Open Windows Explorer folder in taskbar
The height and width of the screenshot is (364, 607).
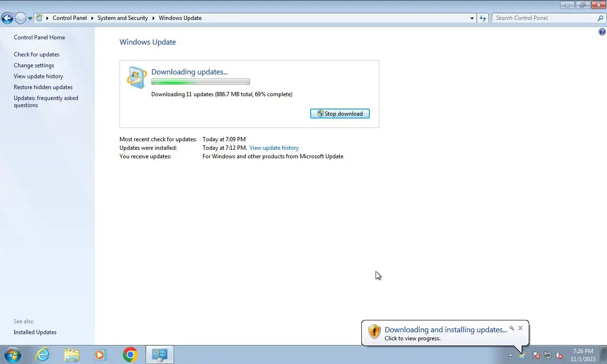72,355
